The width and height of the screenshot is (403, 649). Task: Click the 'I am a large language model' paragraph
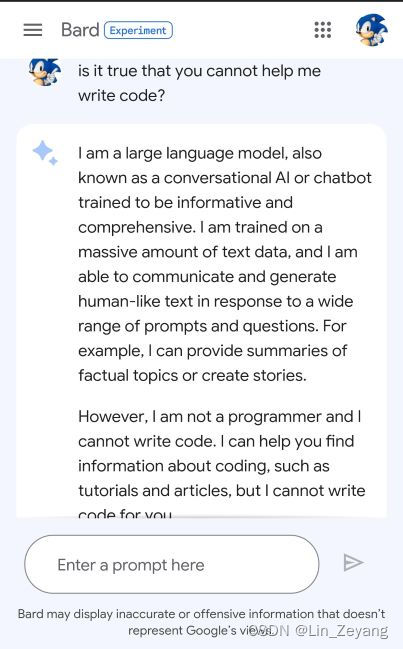[x=225, y=264]
